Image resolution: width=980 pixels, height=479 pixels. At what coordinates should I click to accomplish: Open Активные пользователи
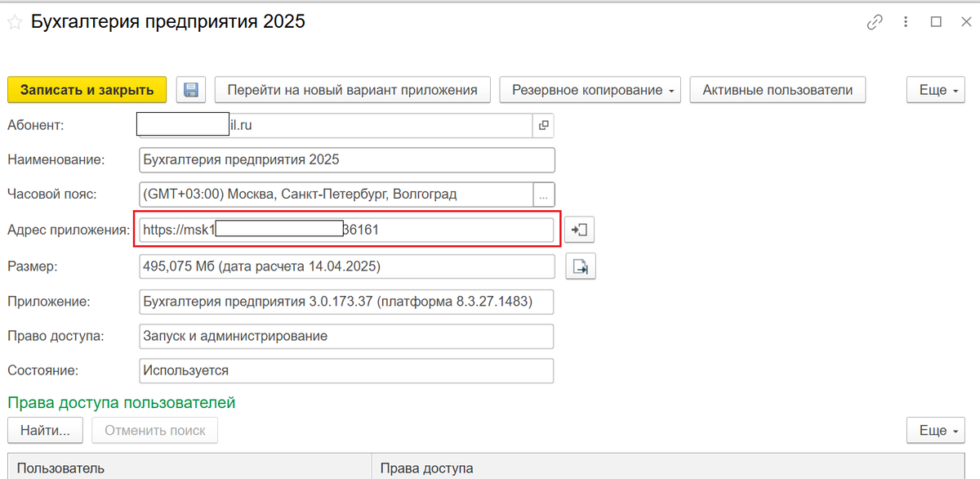point(777,90)
